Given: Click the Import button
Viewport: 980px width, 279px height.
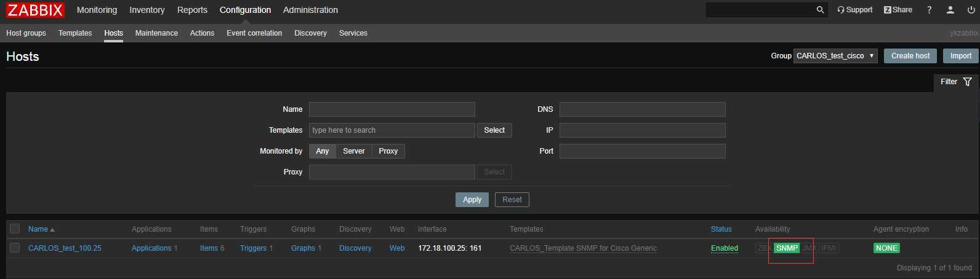Looking at the screenshot, I should point(960,56).
